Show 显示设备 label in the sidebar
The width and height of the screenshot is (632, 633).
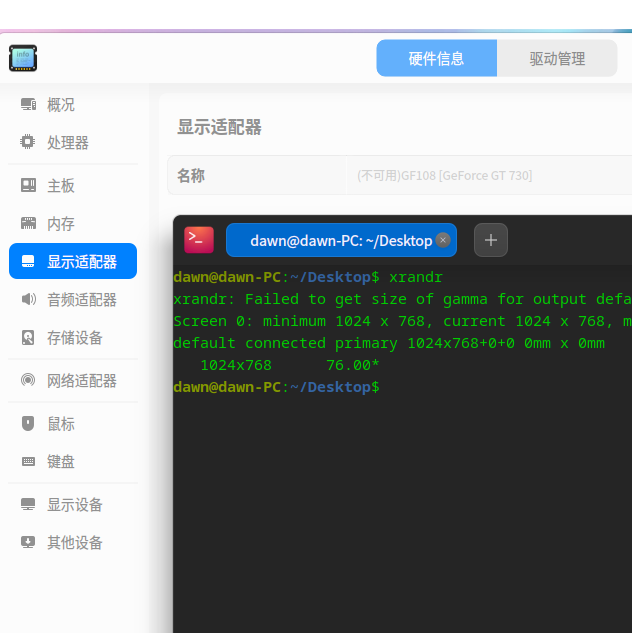point(75,505)
